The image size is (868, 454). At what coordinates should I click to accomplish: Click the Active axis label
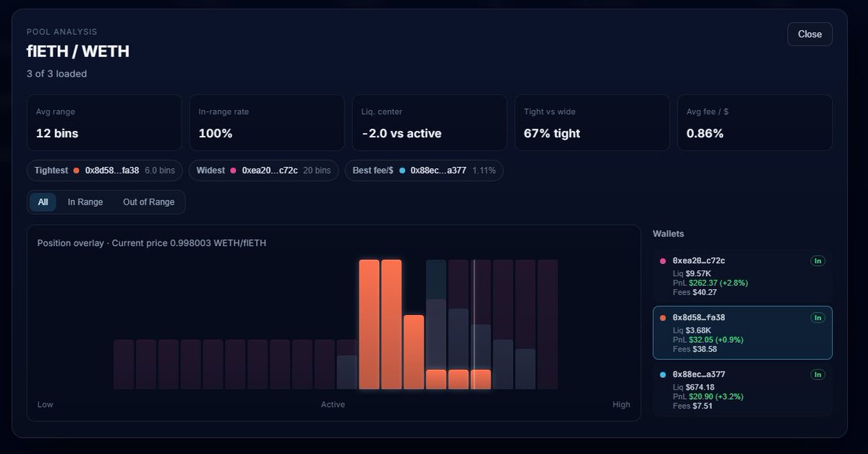click(x=333, y=405)
